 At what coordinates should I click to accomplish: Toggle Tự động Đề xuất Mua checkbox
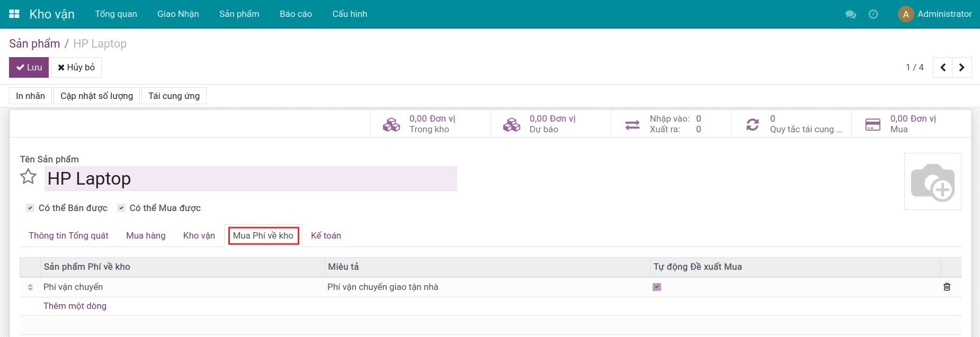tap(657, 287)
